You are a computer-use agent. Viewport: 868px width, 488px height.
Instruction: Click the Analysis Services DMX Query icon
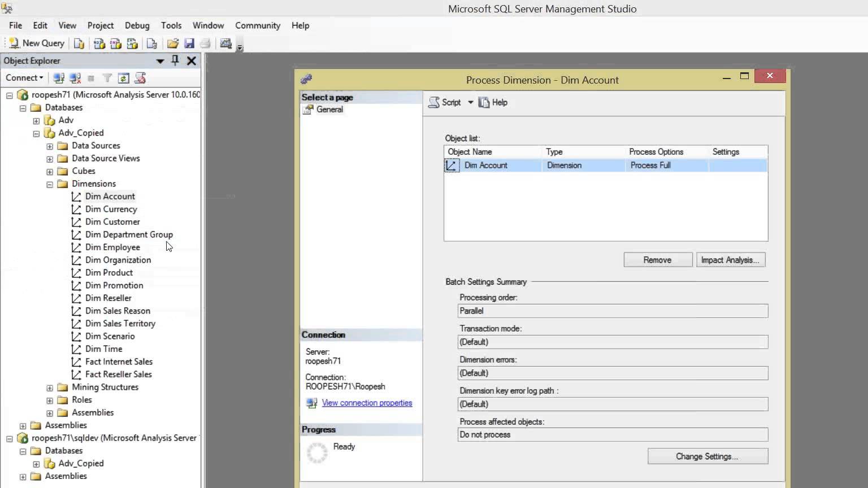[116, 43]
